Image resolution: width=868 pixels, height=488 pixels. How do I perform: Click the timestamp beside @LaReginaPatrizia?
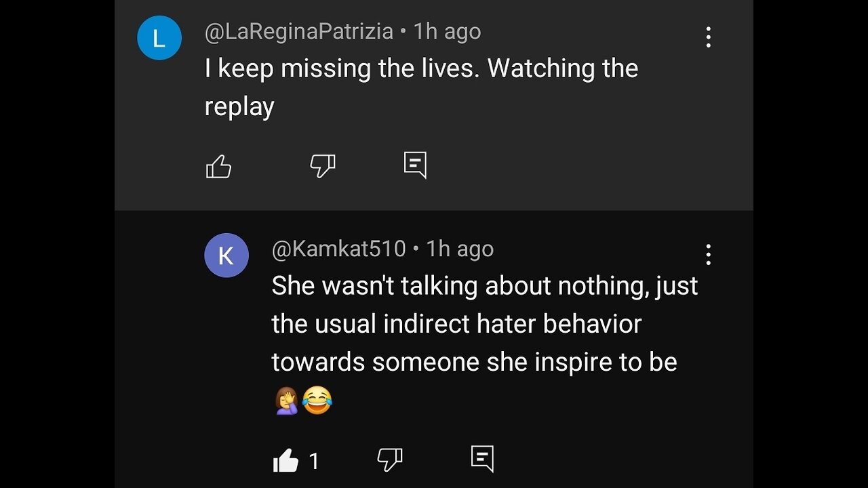tap(448, 32)
